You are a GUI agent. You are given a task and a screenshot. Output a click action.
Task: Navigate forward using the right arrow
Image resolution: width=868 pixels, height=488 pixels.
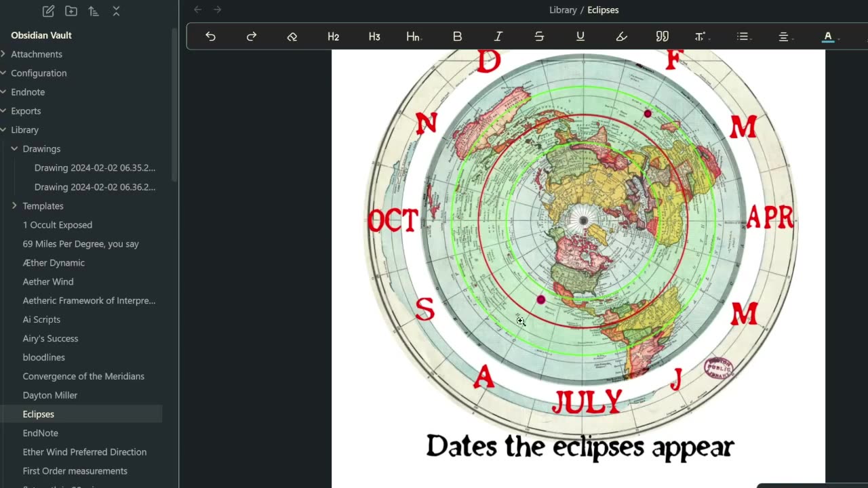[218, 9]
